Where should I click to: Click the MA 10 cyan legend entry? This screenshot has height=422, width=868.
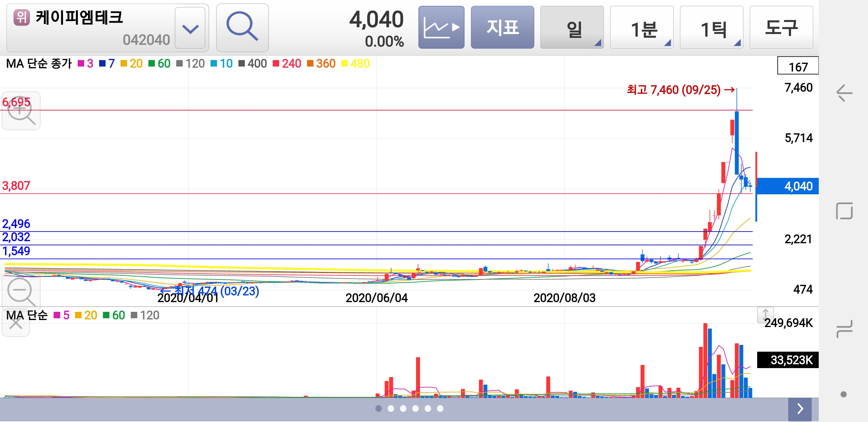coord(222,63)
